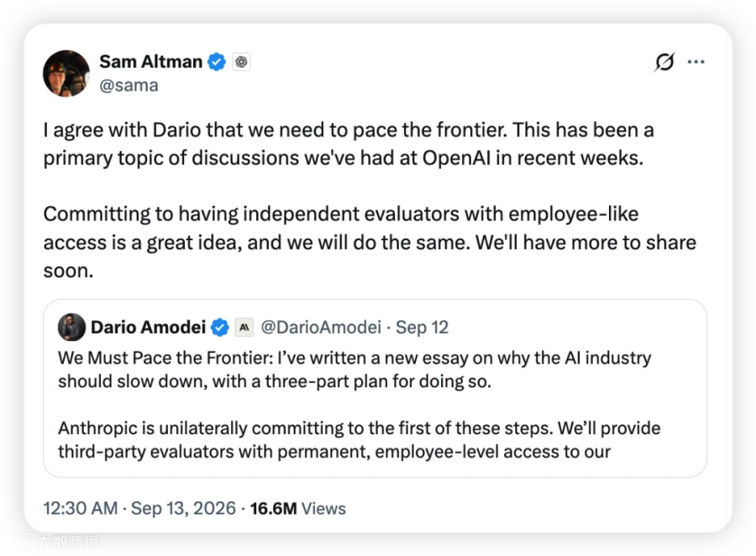Click the watermark logo at the bottom-left corner

click(58, 541)
